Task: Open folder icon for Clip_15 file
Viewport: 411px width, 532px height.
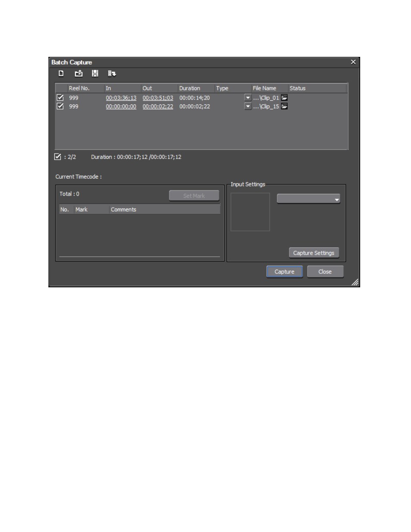Action: pos(284,106)
